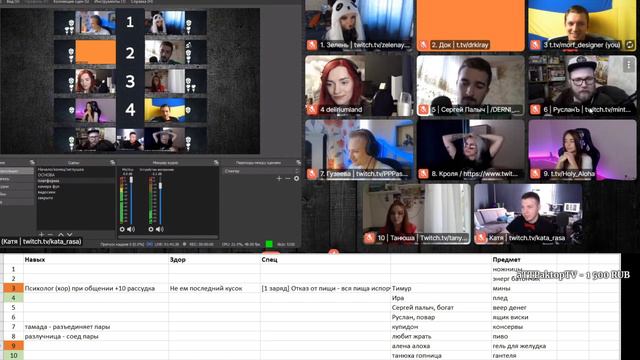The image size is (640, 360).
Task: Add a scene transition with plus icon
Action: 279,178
